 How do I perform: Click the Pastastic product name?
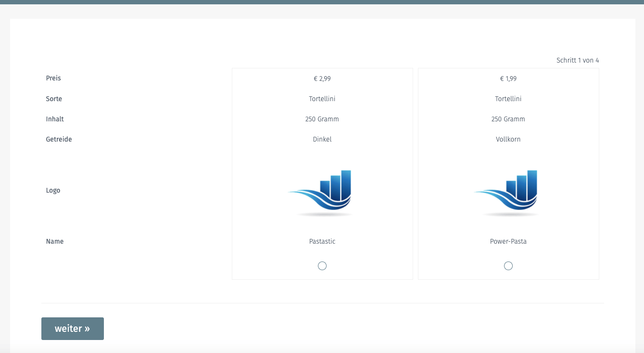coord(322,241)
